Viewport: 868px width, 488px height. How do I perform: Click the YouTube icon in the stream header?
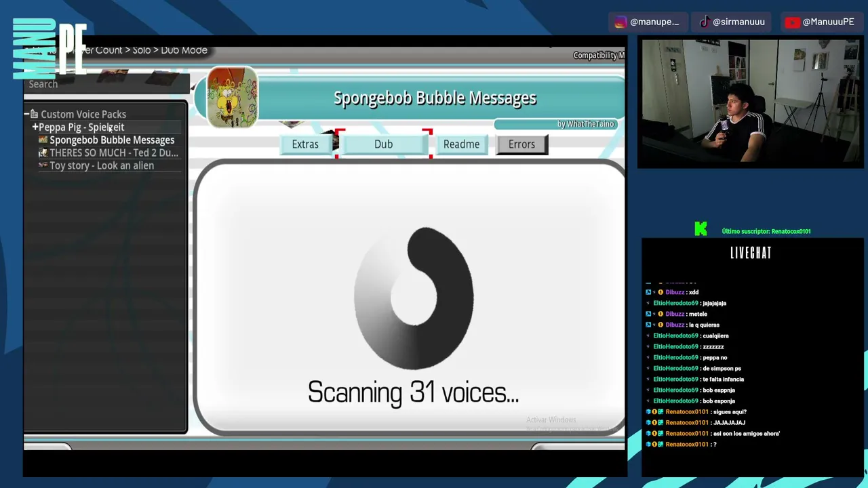tap(792, 22)
